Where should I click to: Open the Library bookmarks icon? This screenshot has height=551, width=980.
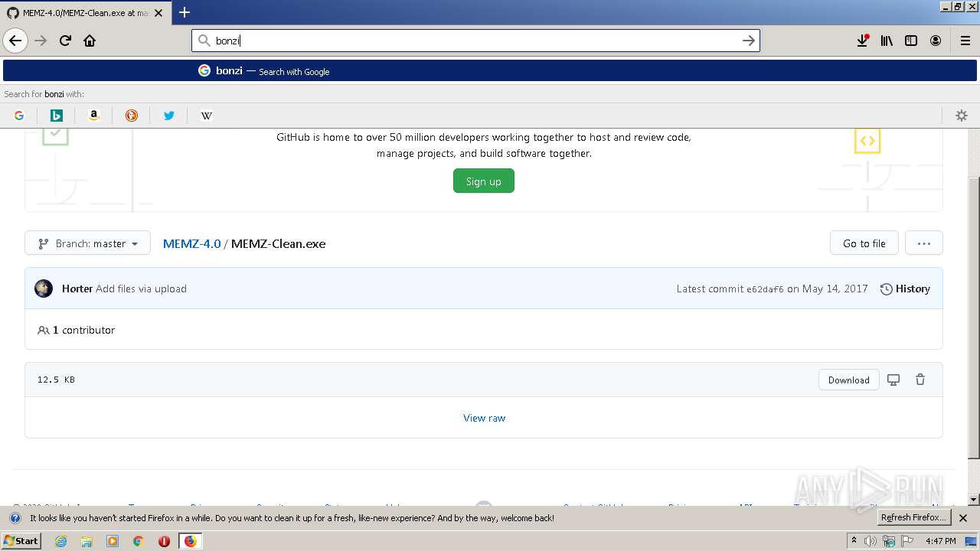click(x=887, y=41)
